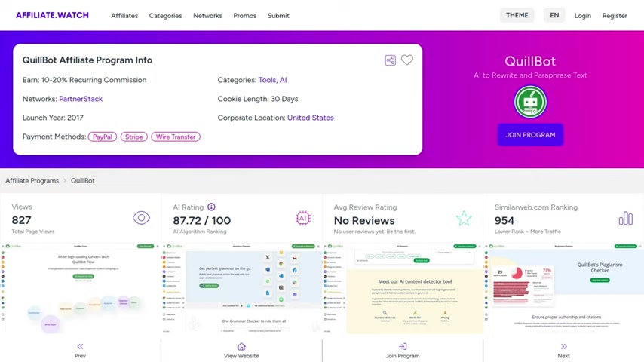
Task: Click the QuillBot robot logo
Action: point(530,102)
